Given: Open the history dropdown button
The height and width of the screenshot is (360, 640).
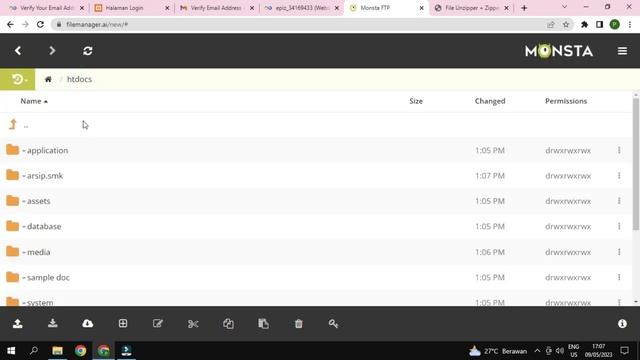Looking at the screenshot, I should click(18, 79).
